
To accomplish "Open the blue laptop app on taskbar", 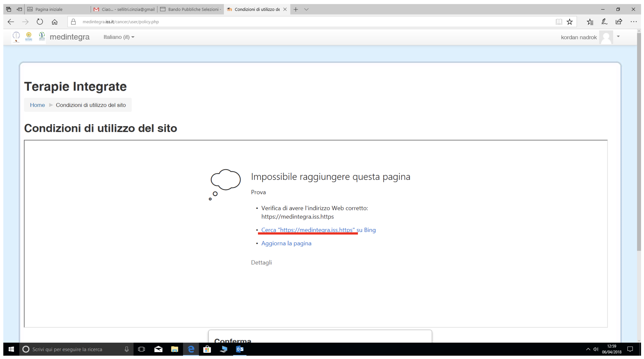I will pyautogui.click(x=224, y=349).
